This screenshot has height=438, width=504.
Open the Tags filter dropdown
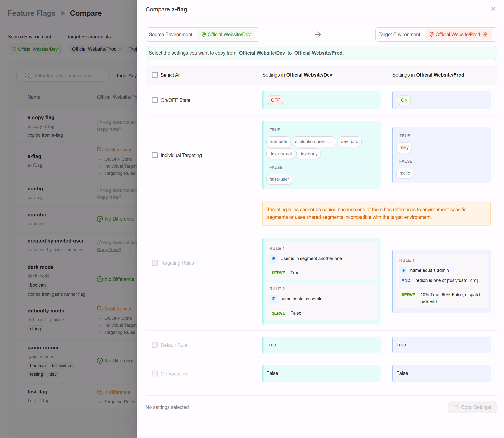126,76
